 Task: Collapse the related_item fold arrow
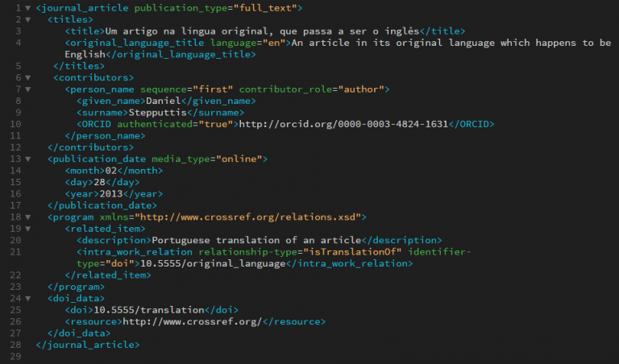[x=28, y=230]
